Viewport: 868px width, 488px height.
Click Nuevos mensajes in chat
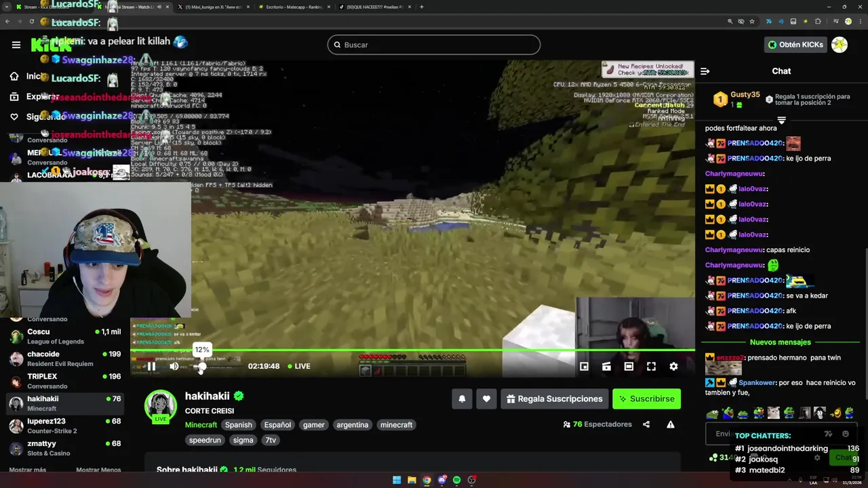[781, 342]
